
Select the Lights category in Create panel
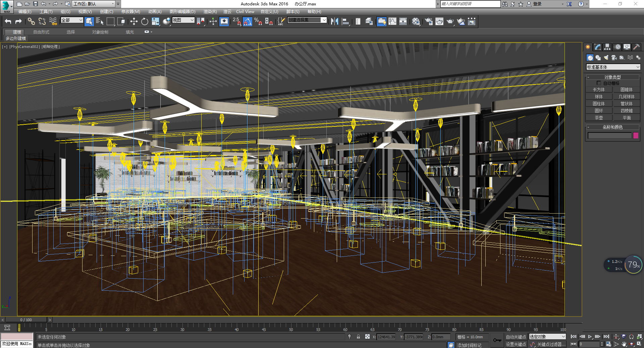point(606,58)
